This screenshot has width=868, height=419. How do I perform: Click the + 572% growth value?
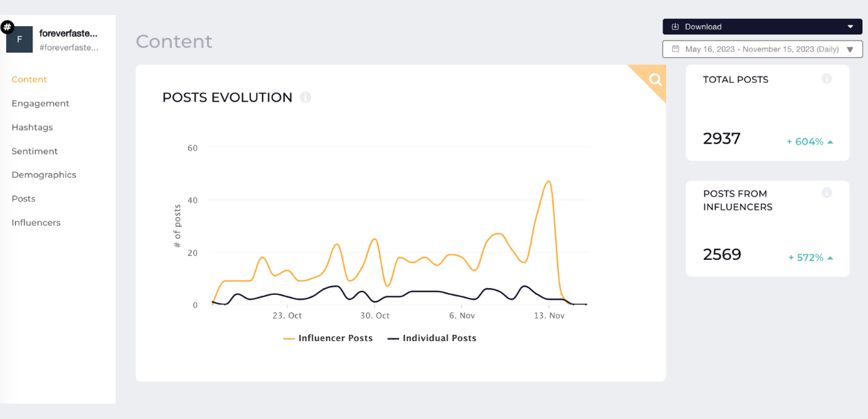click(x=806, y=258)
